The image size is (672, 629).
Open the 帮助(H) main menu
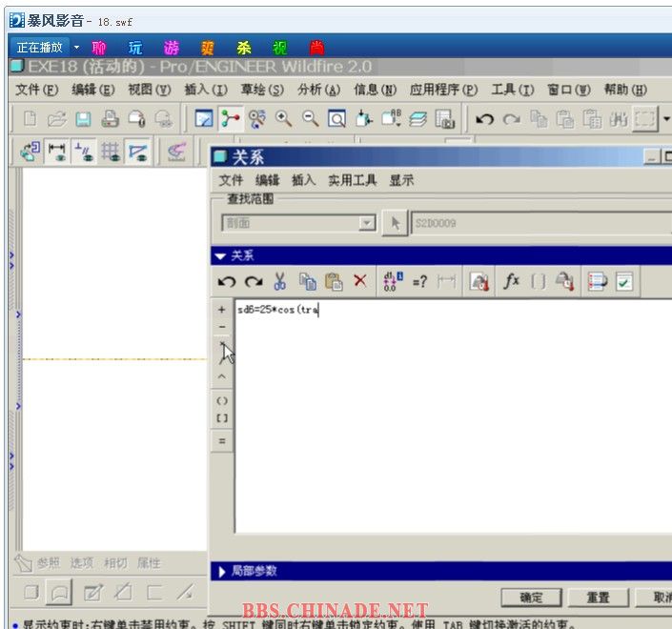click(x=625, y=90)
